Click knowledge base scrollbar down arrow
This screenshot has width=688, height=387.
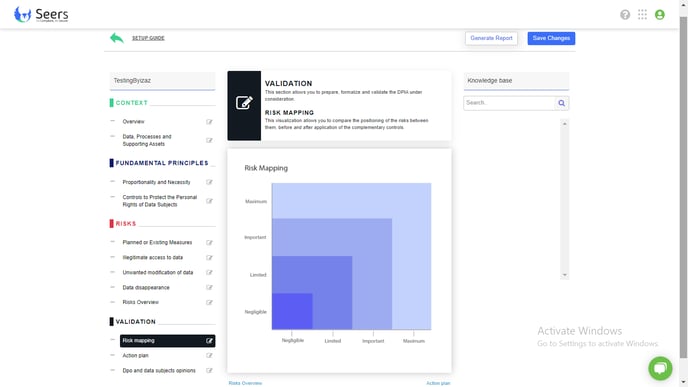565,275
